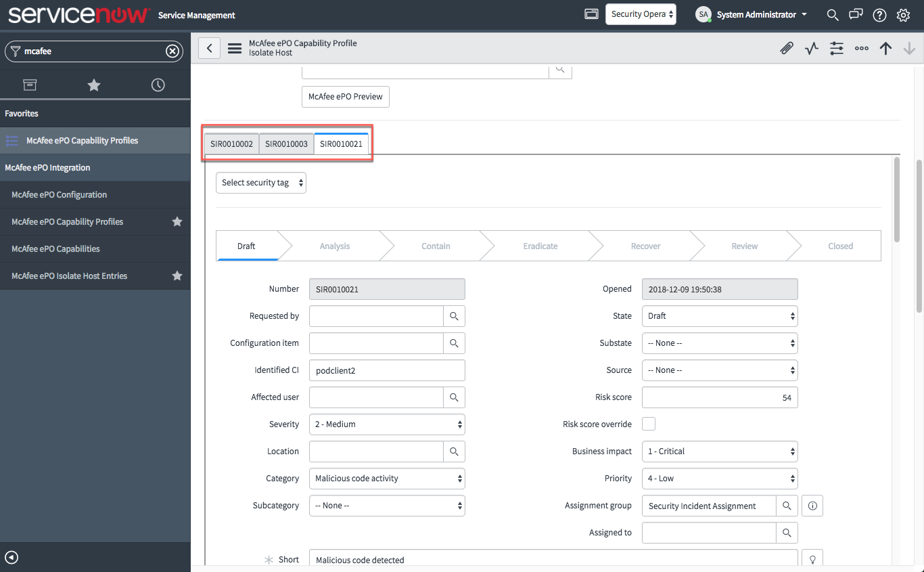Open the more options ellipsis icon

coord(862,48)
